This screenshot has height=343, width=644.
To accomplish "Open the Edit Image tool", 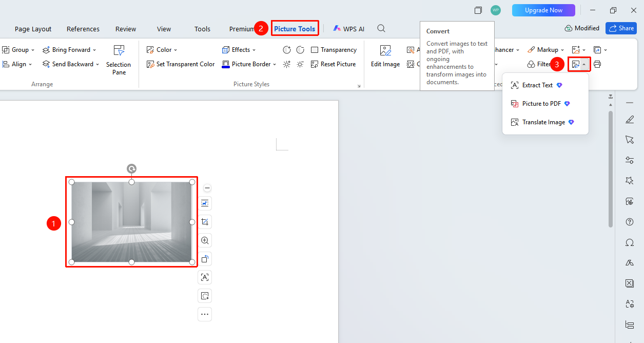I will (385, 56).
